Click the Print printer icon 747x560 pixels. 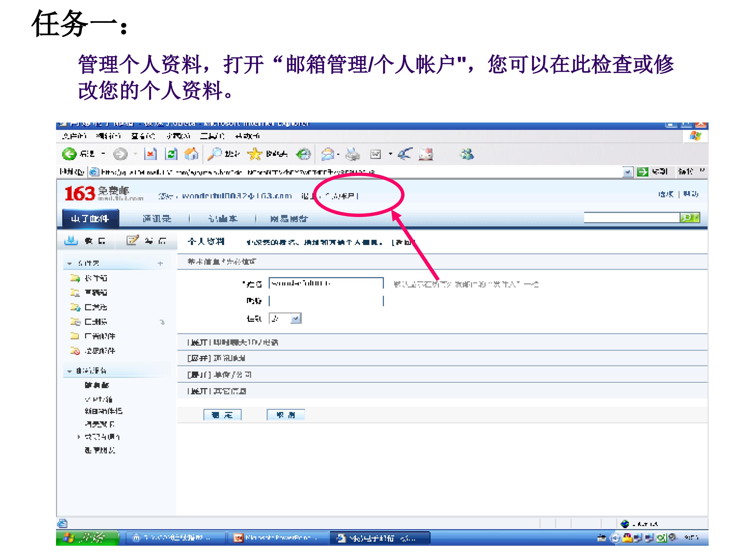(353, 154)
